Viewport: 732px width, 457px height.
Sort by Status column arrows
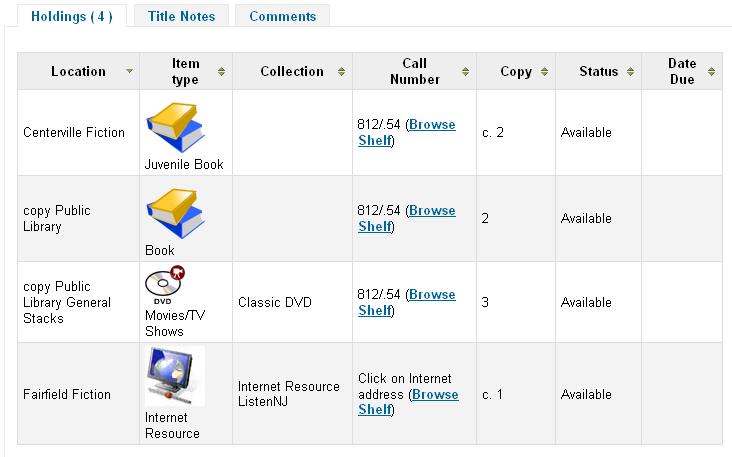[632, 72]
